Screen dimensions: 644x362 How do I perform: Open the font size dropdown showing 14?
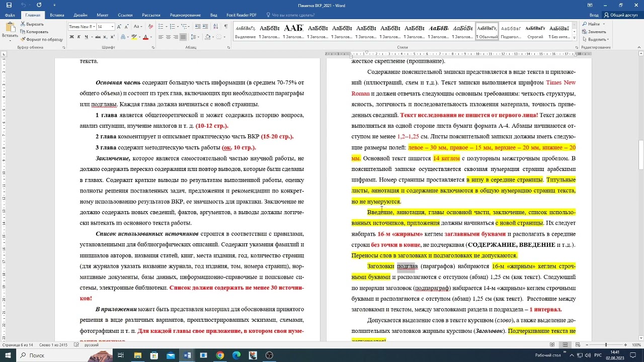[x=112, y=27]
